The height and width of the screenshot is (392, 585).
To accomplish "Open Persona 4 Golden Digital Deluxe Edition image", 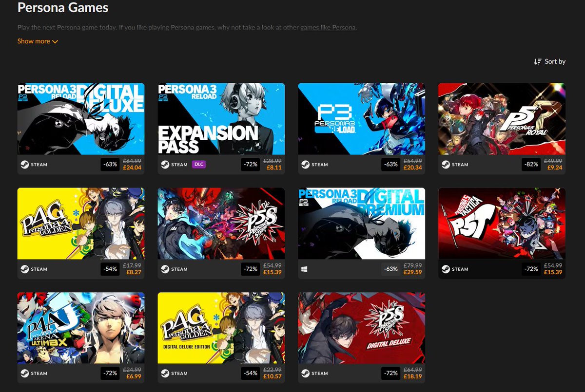I will 221,328.
